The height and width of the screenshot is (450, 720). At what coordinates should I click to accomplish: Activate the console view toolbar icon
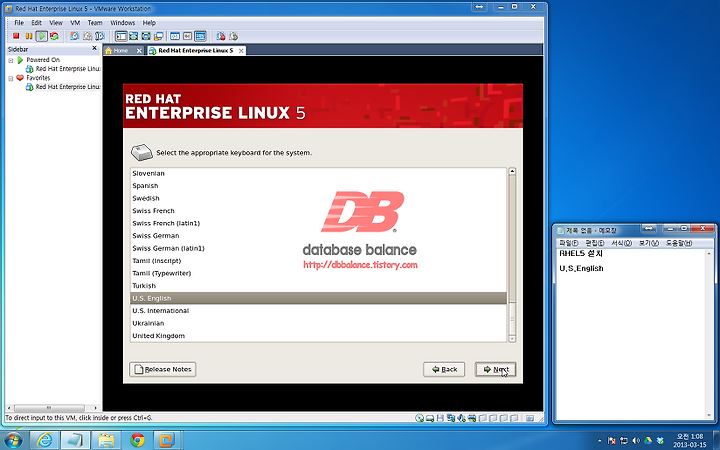tap(200, 36)
